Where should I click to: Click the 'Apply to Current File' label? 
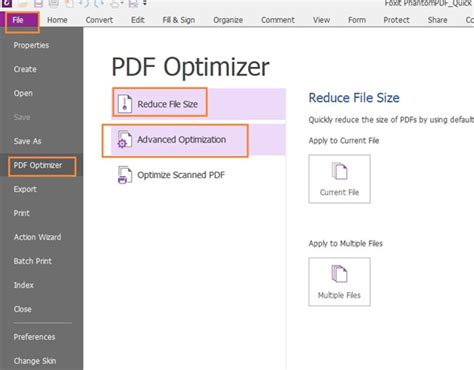[x=344, y=141]
